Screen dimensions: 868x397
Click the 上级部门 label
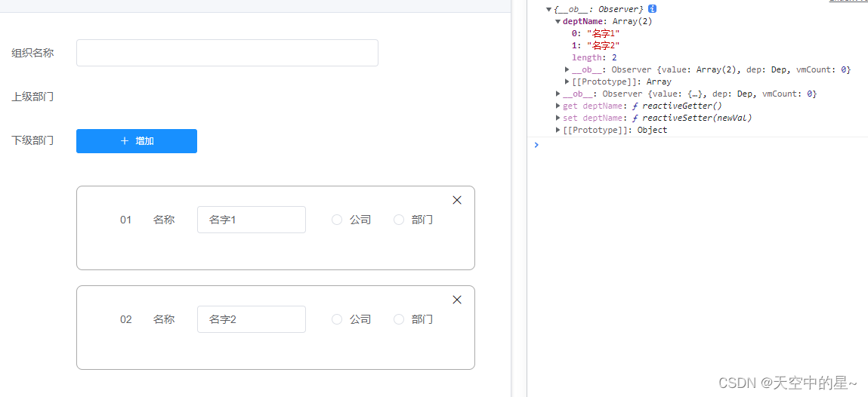coord(32,97)
